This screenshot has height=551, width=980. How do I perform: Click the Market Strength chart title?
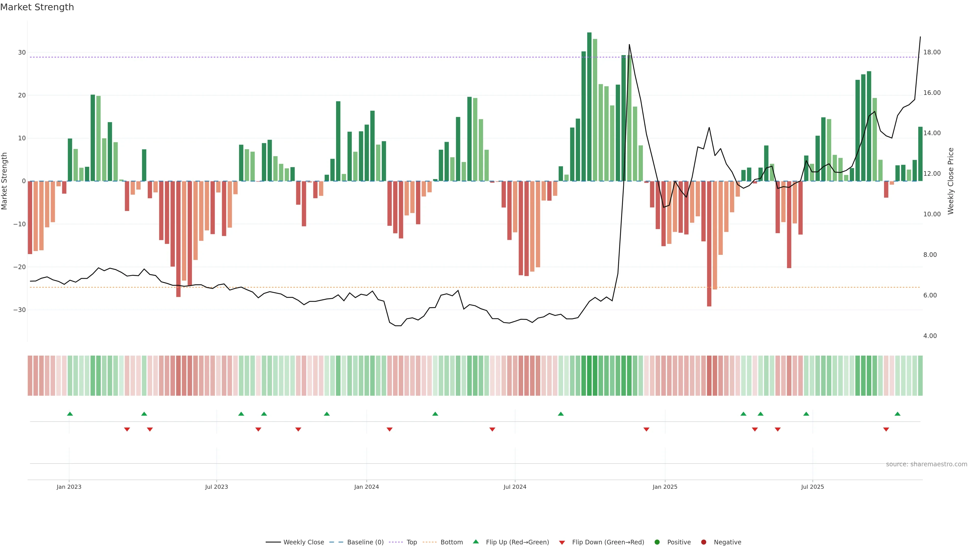coord(37,7)
